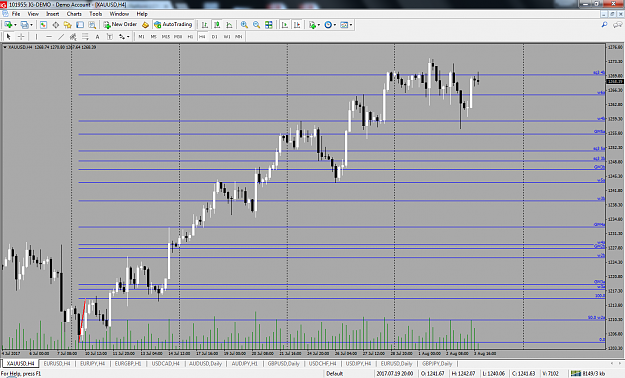
Task: Toggle the AutoTrading button
Action: pos(173,25)
